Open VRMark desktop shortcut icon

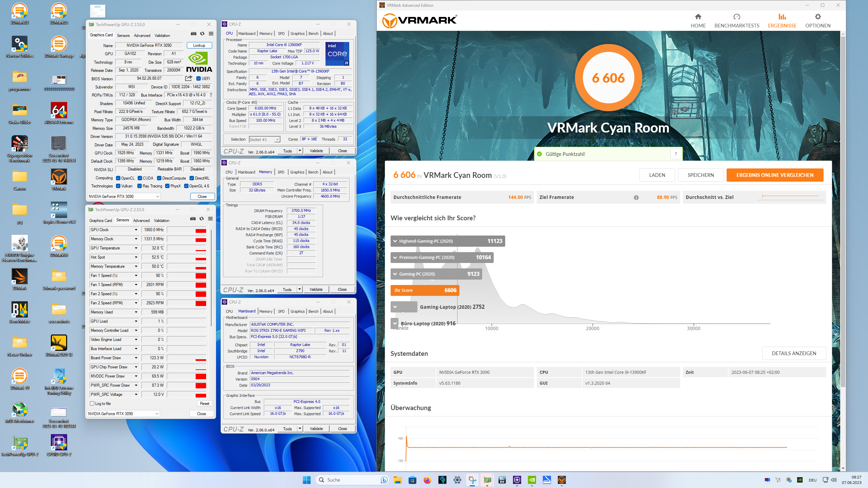[x=59, y=180]
